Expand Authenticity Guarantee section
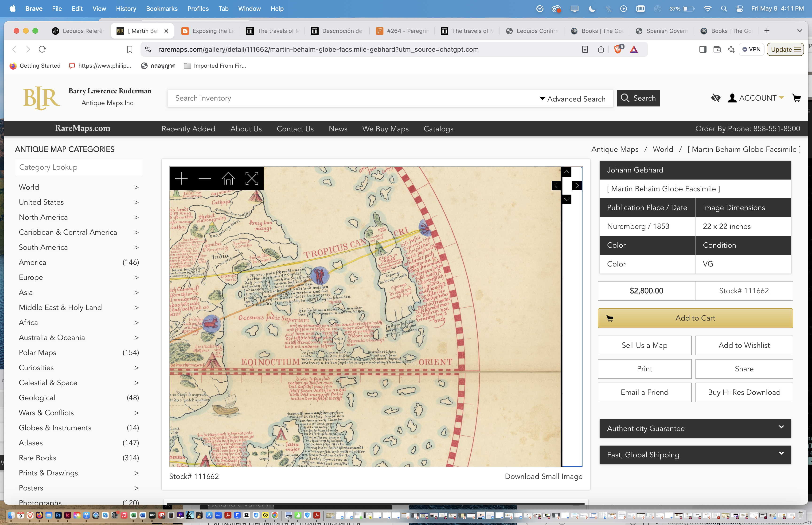812x525 pixels. 695,428
